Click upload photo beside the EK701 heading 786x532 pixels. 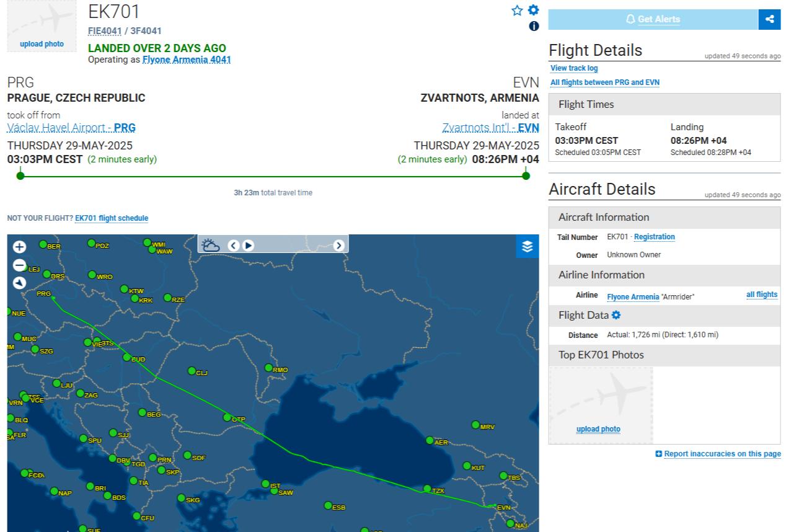pyautogui.click(x=42, y=44)
